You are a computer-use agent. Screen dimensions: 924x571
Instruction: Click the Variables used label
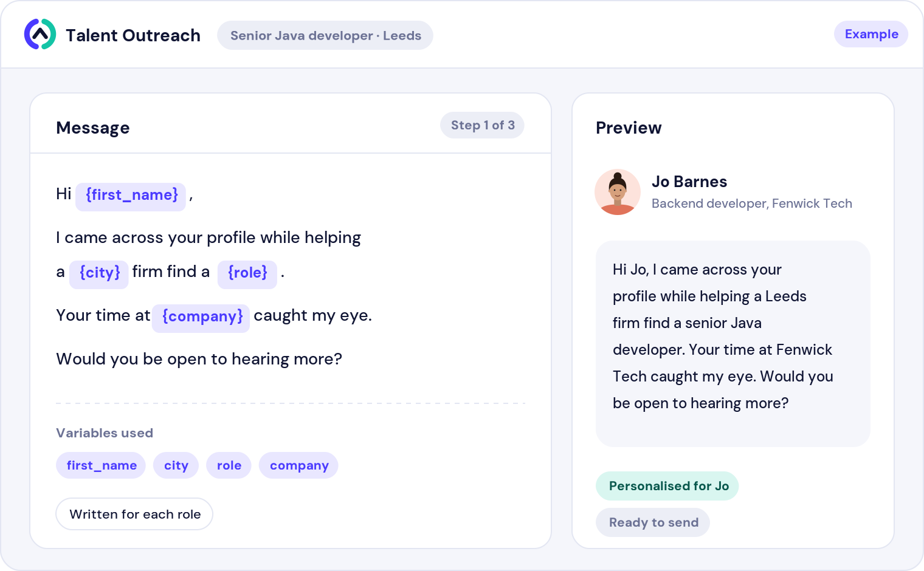[105, 433]
